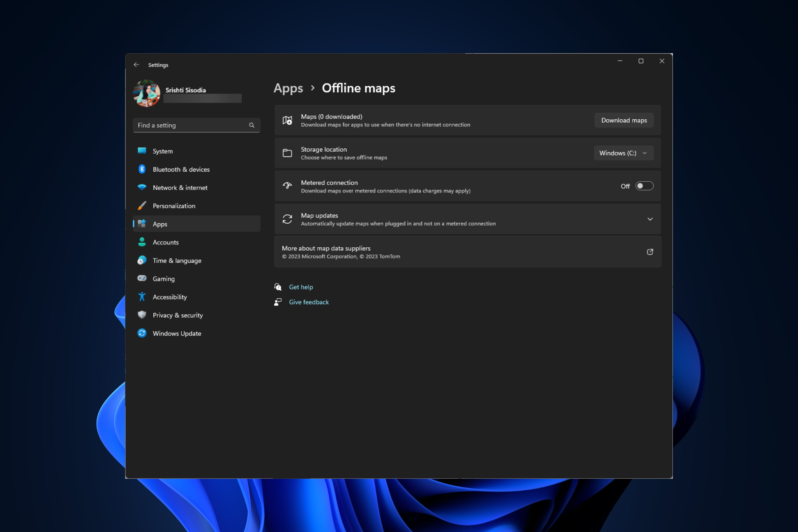
Task: Click the Privacy & security shield icon
Action: click(142, 315)
